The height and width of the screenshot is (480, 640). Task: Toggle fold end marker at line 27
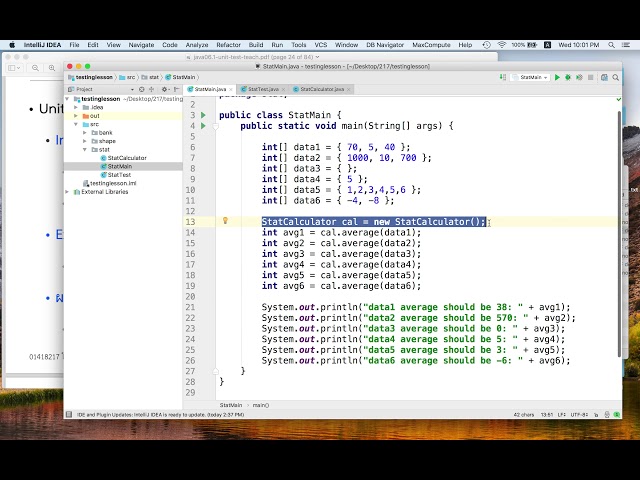(216, 371)
